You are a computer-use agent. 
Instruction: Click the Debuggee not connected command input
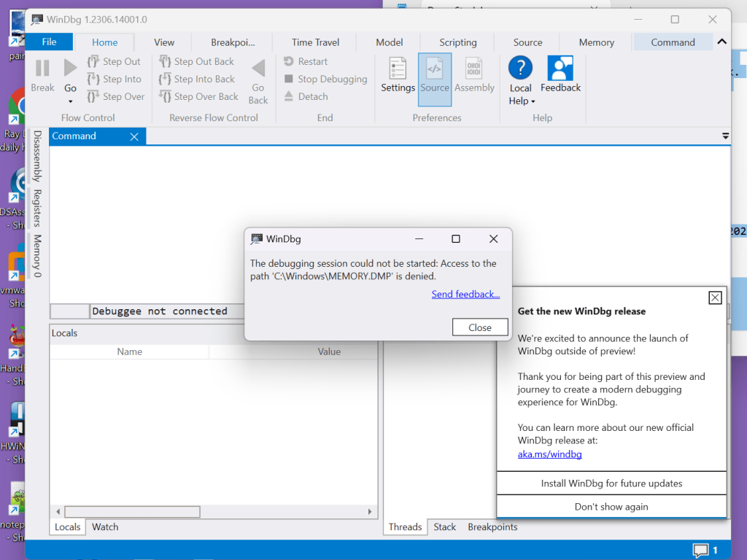[167, 311]
